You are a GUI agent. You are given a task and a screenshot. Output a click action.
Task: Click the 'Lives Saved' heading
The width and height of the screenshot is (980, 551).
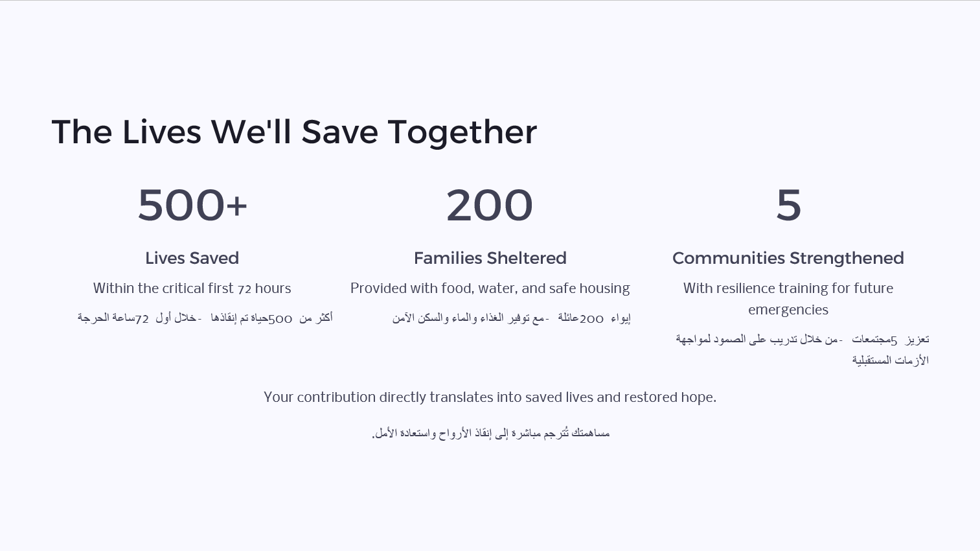[x=192, y=258]
